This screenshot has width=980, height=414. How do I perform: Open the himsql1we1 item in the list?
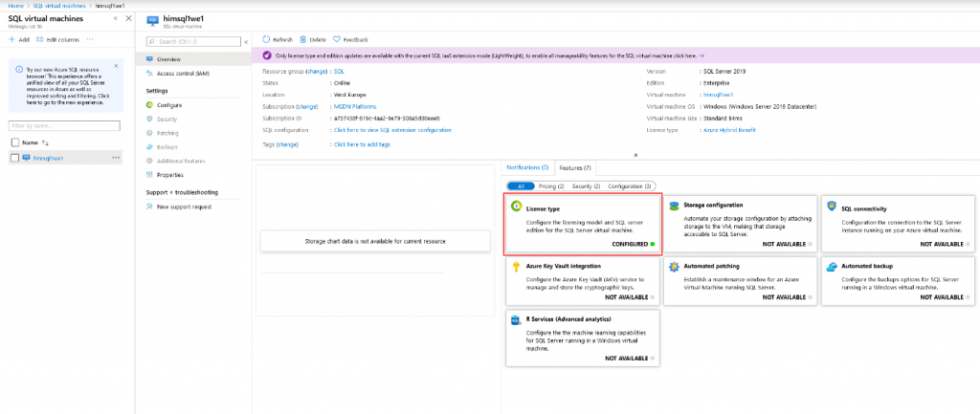[x=48, y=158]
